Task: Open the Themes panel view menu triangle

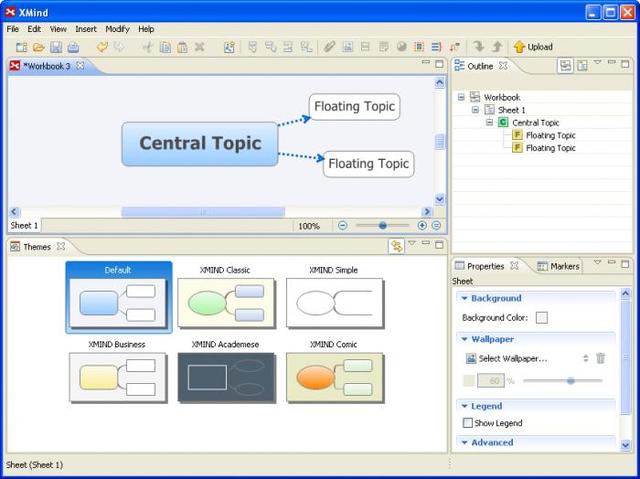Action: tap(412, 244)
